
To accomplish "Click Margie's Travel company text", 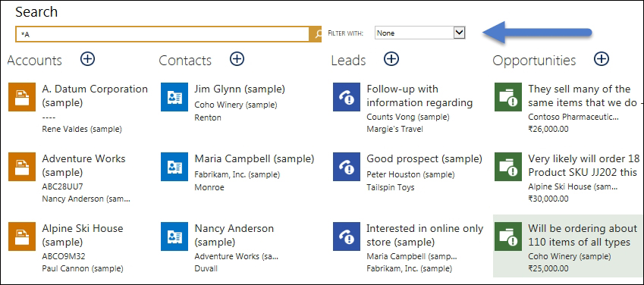I will coord(394,130).
